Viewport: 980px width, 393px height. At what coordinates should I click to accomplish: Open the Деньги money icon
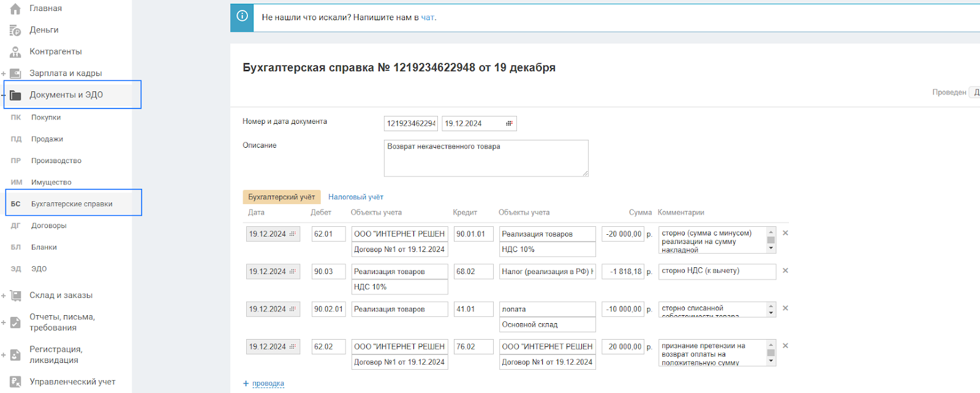[15, 30]
